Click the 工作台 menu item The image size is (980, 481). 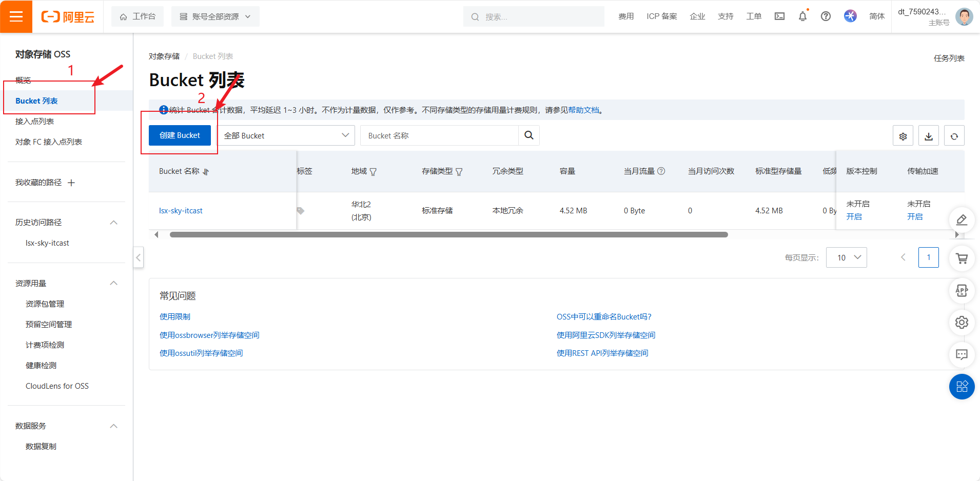[138, 16]
